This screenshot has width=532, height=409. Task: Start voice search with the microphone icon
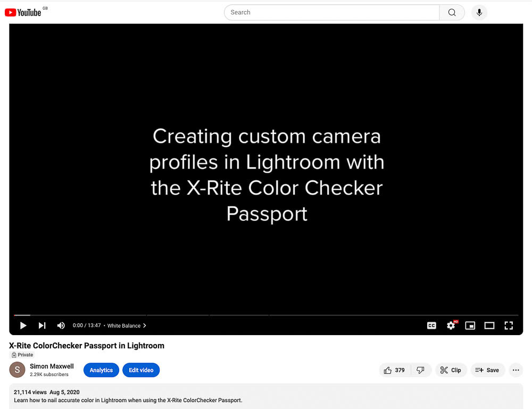point(479,13)
